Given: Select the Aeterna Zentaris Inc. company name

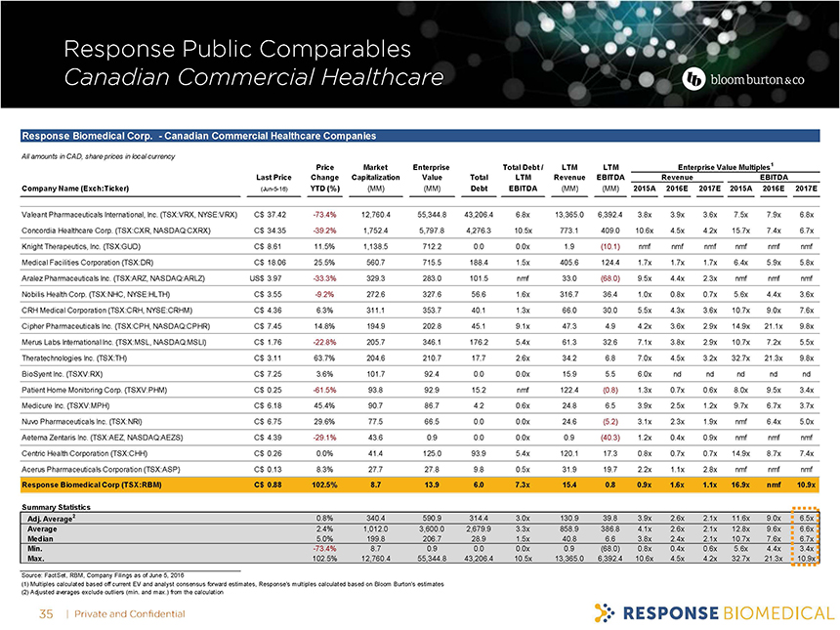Looking at the screenshot, I should 105,434.
